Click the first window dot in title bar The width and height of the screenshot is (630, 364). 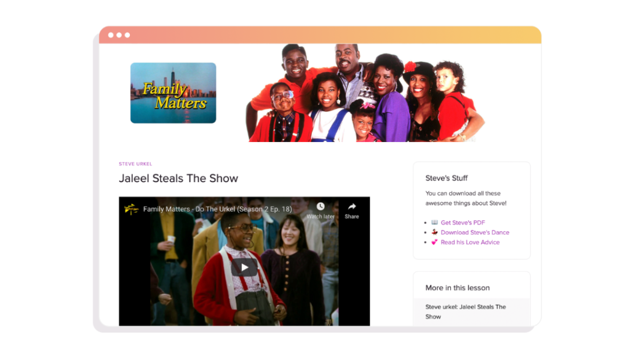pos(111,35)
